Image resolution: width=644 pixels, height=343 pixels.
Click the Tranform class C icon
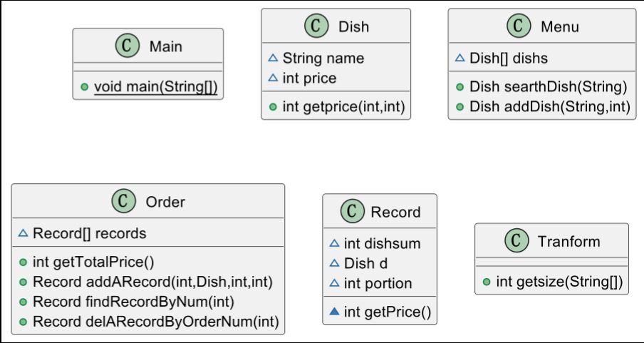tap(515, 241)
